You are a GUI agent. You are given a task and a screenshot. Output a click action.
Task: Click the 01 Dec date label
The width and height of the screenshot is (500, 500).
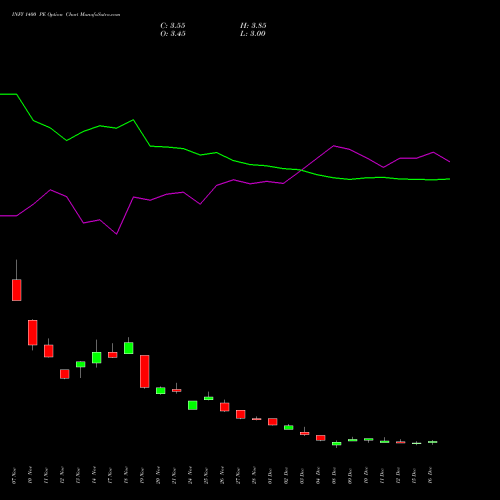click(270, 476)
